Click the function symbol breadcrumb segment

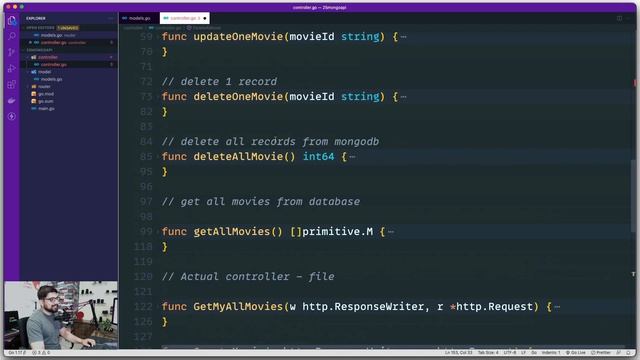(204, 28)
